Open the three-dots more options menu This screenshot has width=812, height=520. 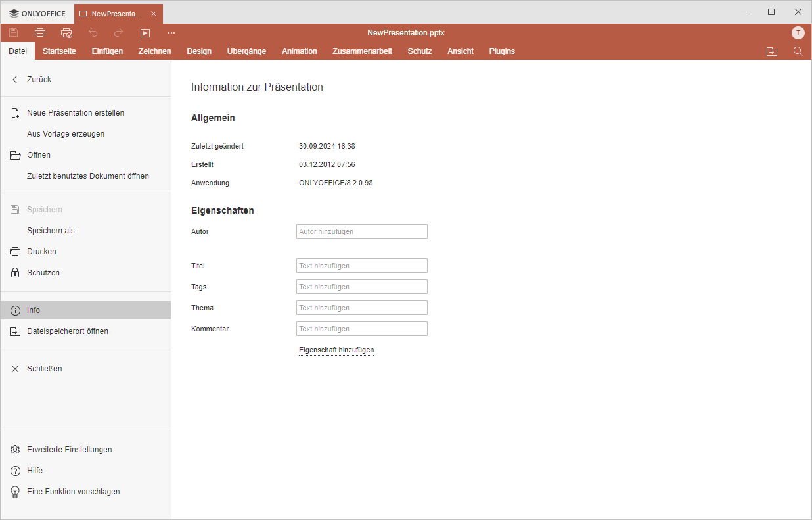coord(171,33)
